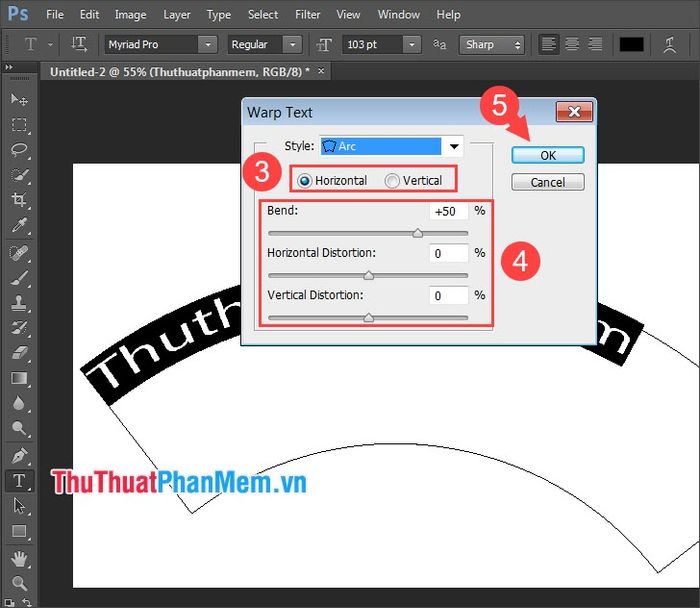
Task: Select the Eyedropper tool
Action: pos(19,225)
